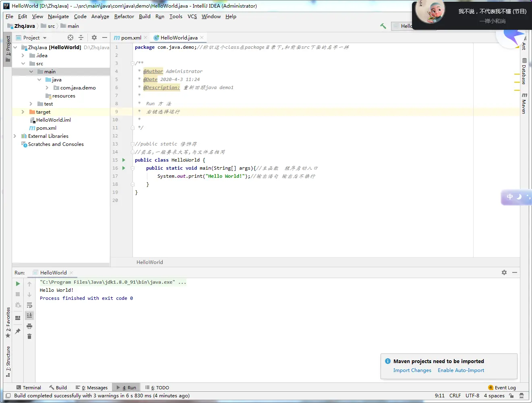This screenshot has width=532, height=403.
Task: Open the Navigate menu
Action: pyautogui.click(x=58, y=17)
